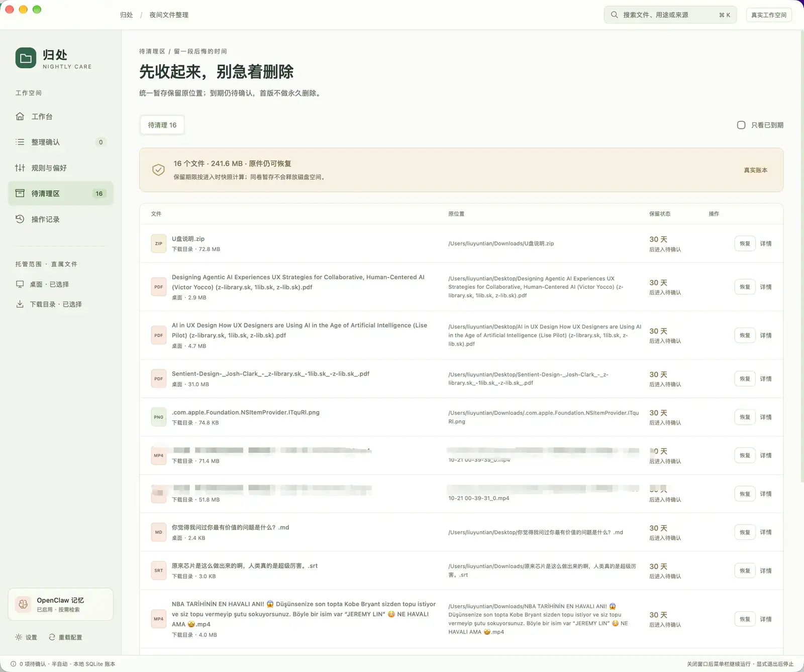Restore 你觉得我问过你最有价值的问题是什么 md

tap(745, 532)
